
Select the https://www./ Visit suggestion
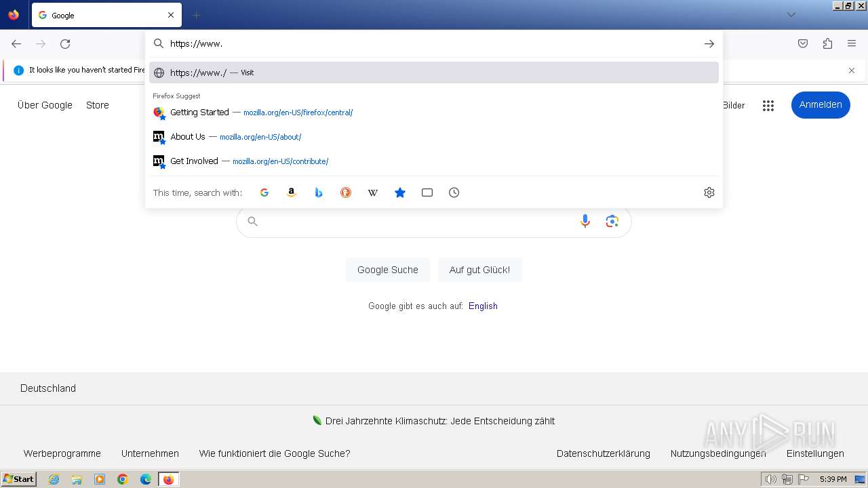434,73
